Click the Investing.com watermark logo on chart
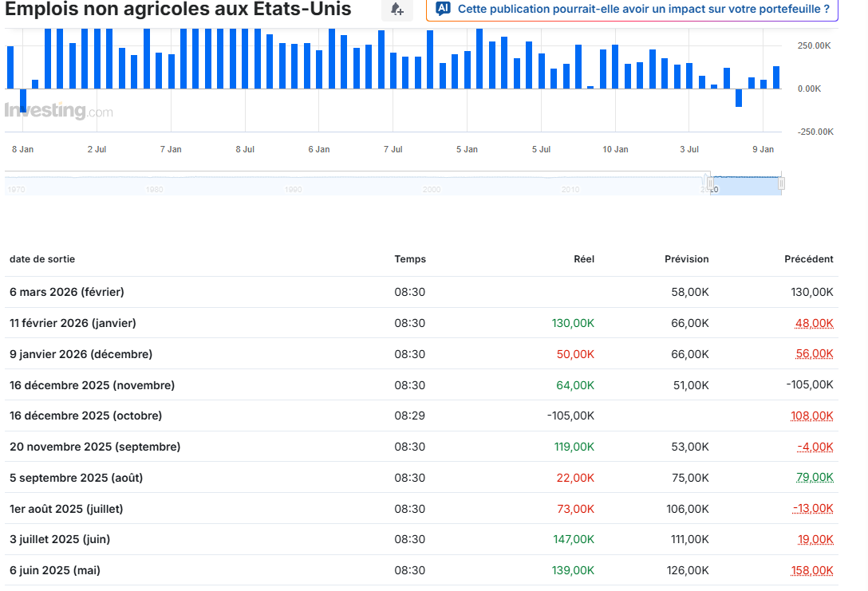The image size is (868, 591). coord(59,110)
